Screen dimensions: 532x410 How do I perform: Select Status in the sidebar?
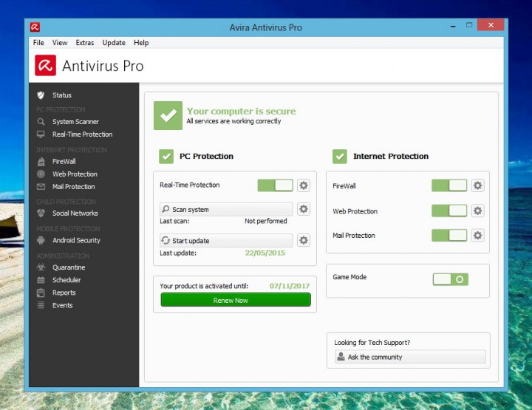62,95
